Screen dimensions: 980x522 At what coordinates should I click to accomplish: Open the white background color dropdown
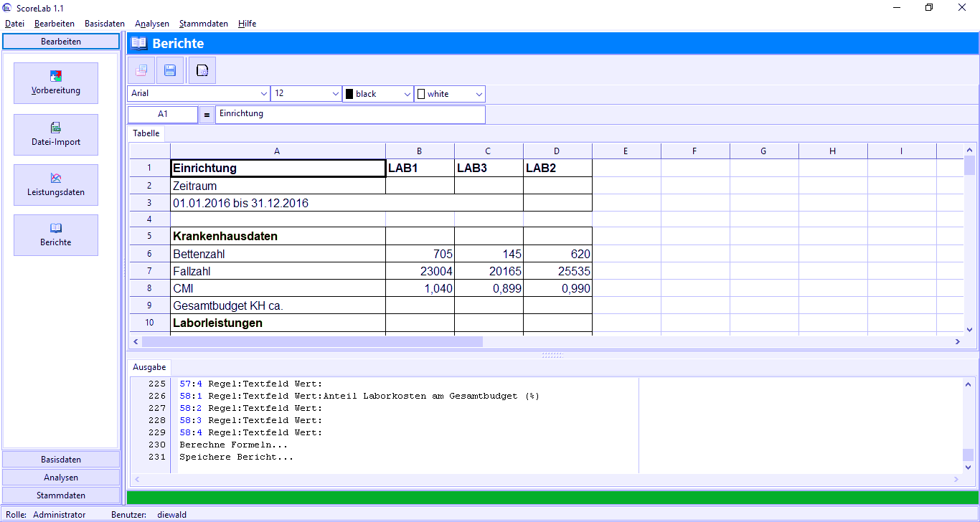(x=479, y=93)
